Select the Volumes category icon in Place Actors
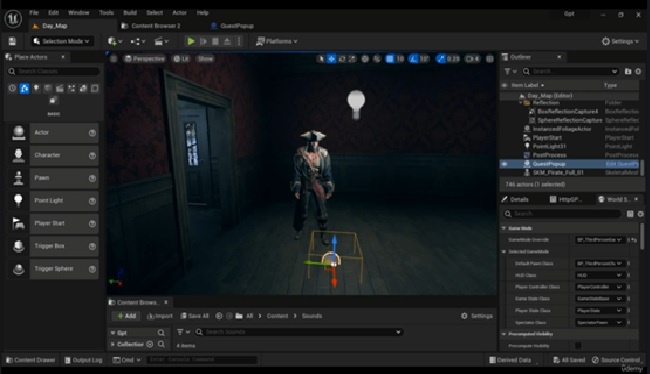The width and height of the screenshot is (650, 374). pos(95,88)
